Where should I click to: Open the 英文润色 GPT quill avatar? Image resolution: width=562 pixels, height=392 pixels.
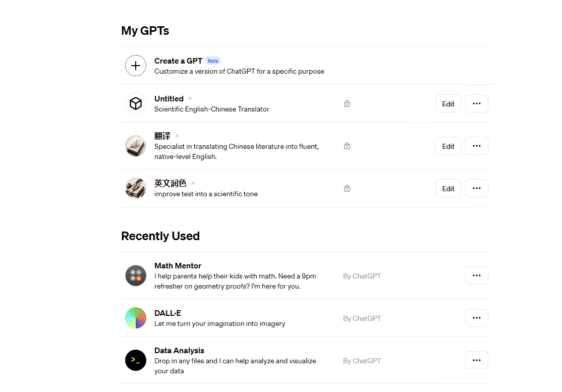pos(136,188)
